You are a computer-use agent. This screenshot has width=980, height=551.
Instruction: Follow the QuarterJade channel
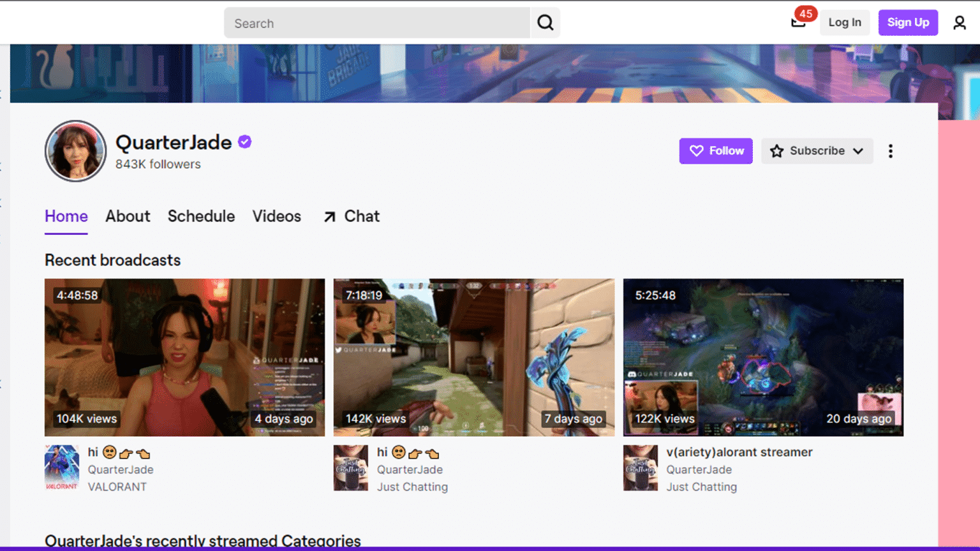pyautogui.click(x=716, y=151)
